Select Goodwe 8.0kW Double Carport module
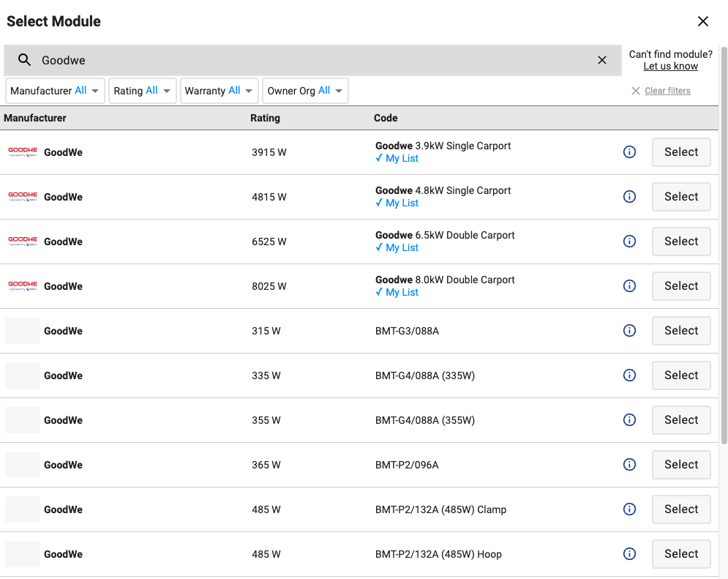Viewport: 728px width, 579px height. (681, 285)
